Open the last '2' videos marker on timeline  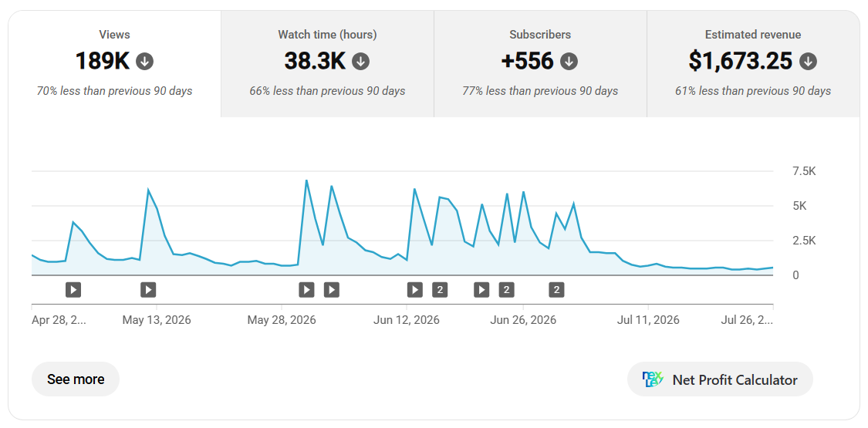pyautogui.click(x=557, y=289)
